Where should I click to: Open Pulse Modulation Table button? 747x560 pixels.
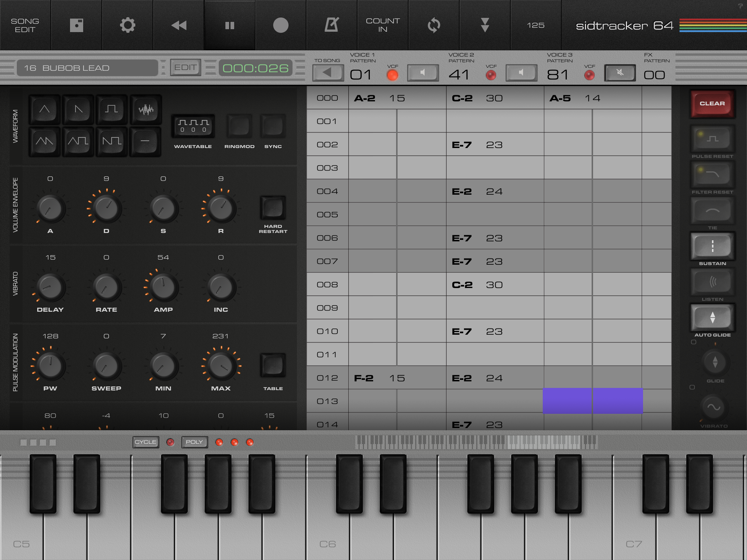tap(273, 365)
